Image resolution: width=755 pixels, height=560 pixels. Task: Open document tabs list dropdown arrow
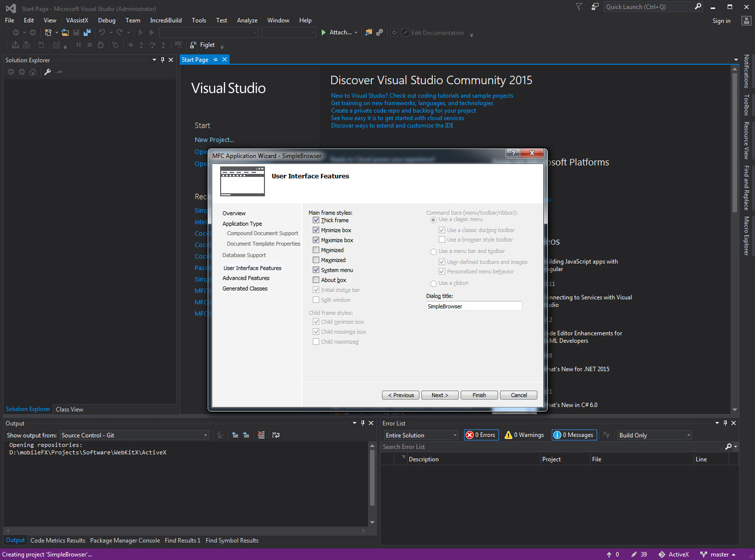tap(736, 60)
